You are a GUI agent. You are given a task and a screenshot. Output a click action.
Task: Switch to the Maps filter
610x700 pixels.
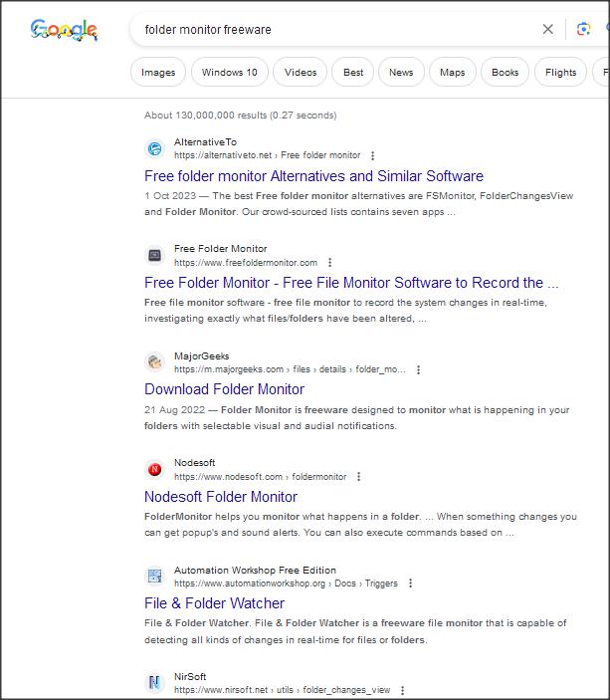[453, 73]
